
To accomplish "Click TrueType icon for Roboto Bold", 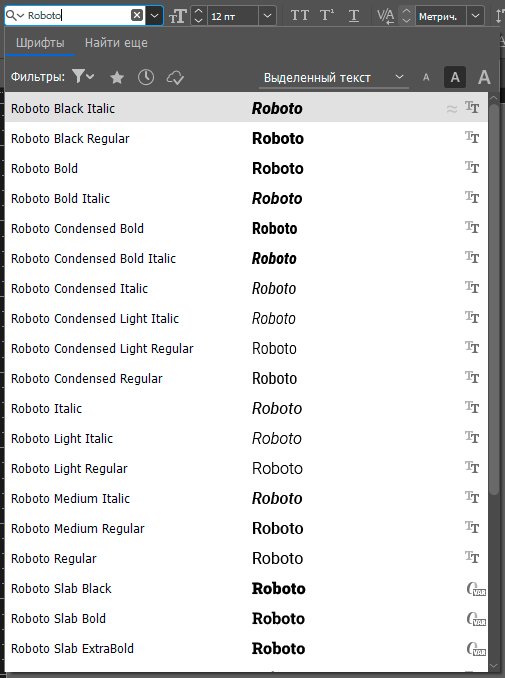I will (472, 167).
